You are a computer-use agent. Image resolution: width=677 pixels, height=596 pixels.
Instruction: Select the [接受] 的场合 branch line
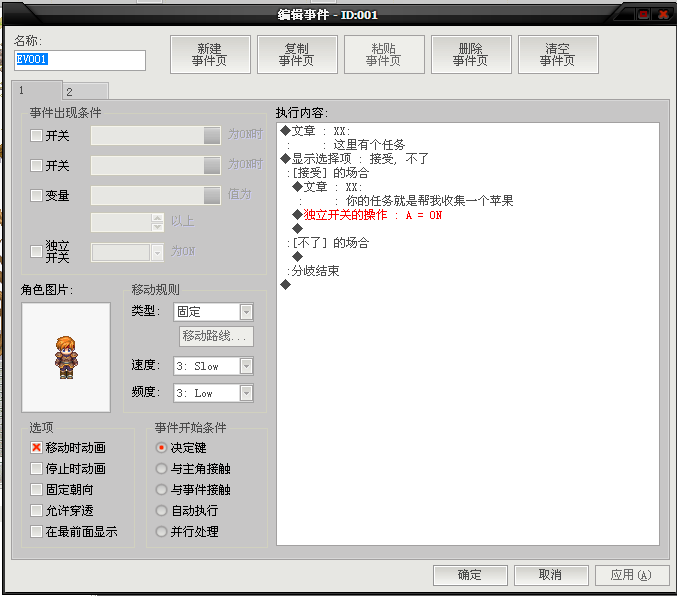pos(328,173)
